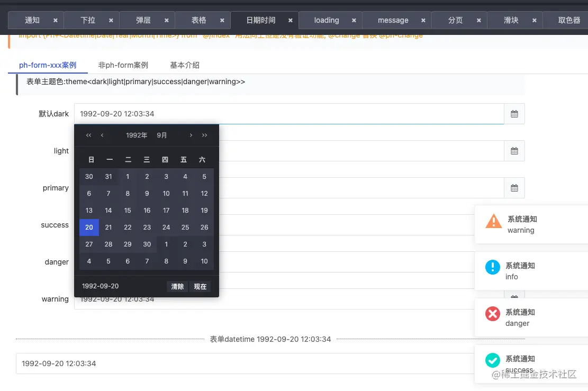Open calendar icon of 默认dark field
588x391 pixels.
514,114
